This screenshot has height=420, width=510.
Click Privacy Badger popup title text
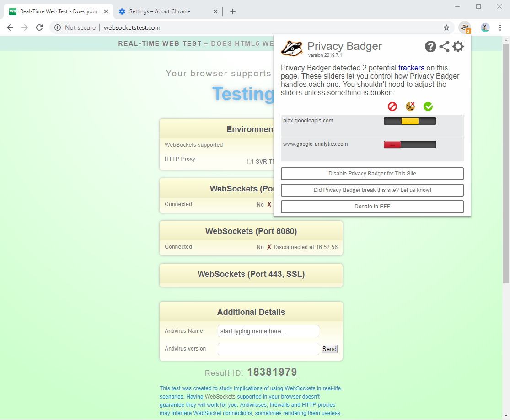344,46
